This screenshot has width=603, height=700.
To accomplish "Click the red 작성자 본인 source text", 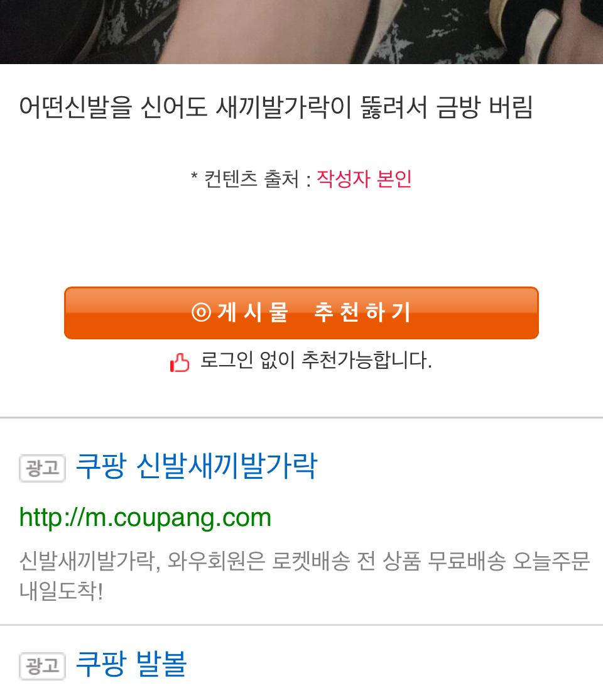I will coord(364,179).
